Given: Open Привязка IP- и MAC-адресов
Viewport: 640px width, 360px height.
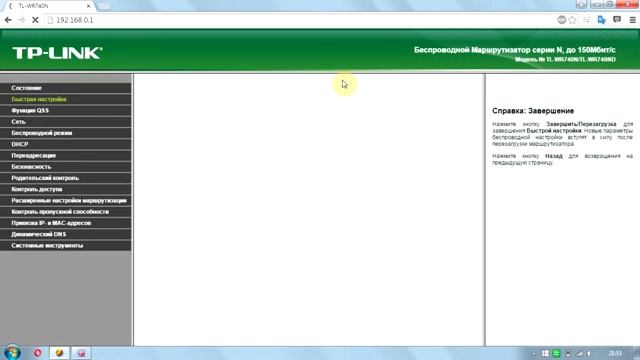Looking at the screenshot, I should [66, 223].
